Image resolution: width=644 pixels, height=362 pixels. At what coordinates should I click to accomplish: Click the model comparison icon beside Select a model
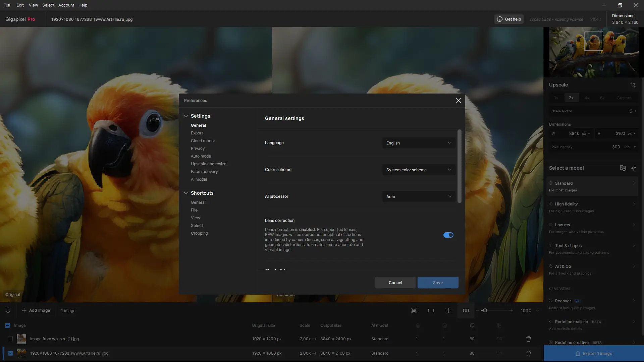(x=623, y=168)
